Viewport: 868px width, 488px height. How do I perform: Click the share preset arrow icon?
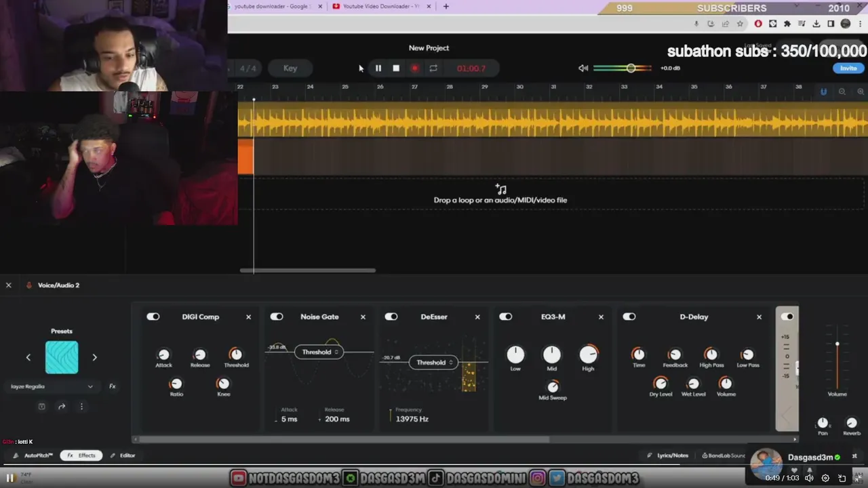(62, 407)
